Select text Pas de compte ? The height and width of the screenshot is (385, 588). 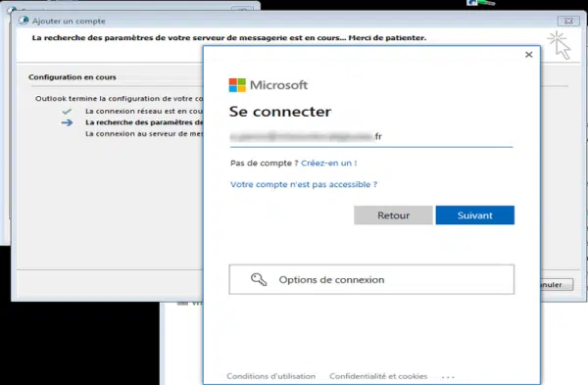click(x=265, y=163)
